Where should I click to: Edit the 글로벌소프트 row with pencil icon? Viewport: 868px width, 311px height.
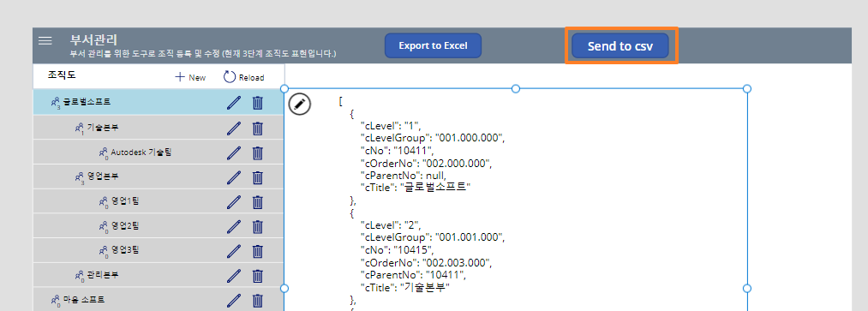click(234, 103)
